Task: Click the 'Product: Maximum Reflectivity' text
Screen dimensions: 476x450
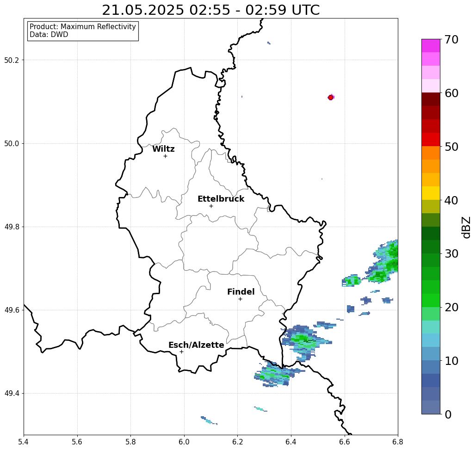Action: (x=82, y=27)
